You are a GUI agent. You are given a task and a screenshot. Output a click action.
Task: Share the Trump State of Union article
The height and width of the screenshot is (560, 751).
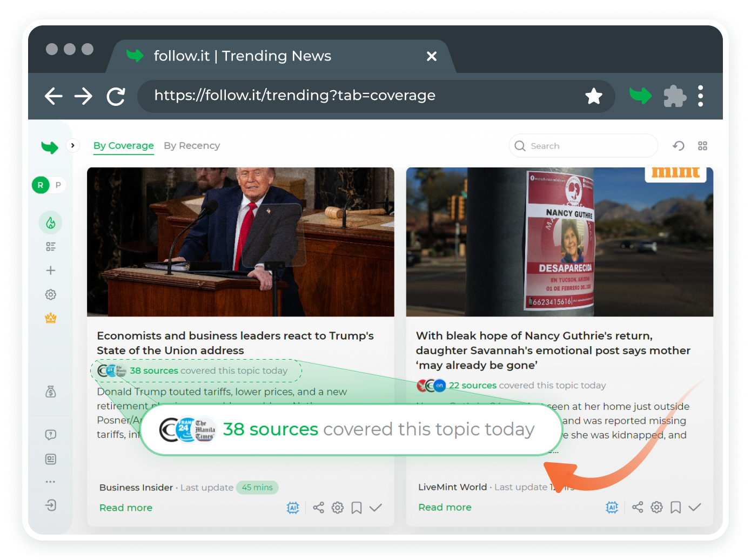pos(319,508)
